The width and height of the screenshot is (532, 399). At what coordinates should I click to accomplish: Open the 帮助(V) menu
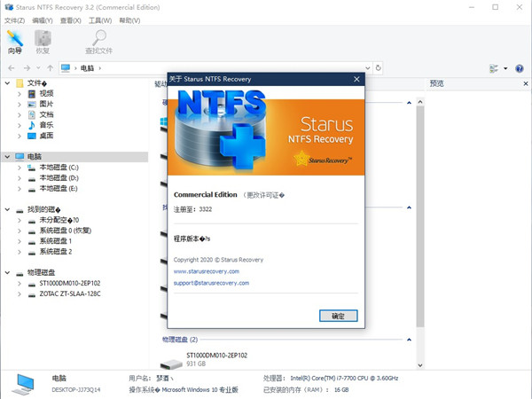pos(129,20)
